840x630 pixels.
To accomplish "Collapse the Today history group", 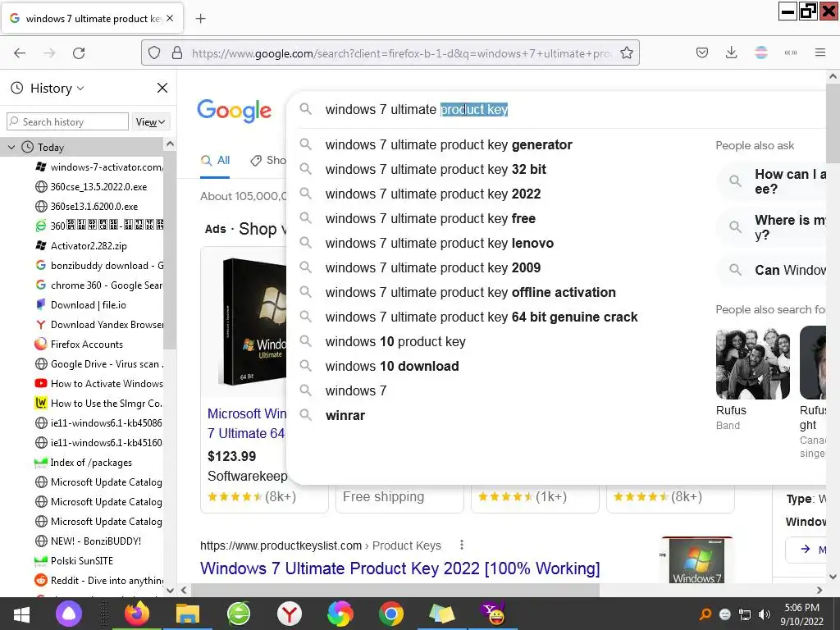I will [x=11, y=148].
